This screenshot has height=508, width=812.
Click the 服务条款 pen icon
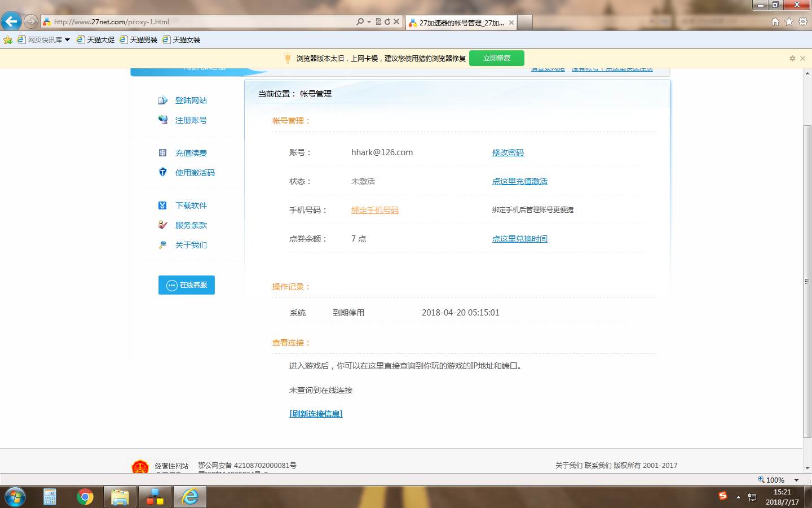coord(162,225)
